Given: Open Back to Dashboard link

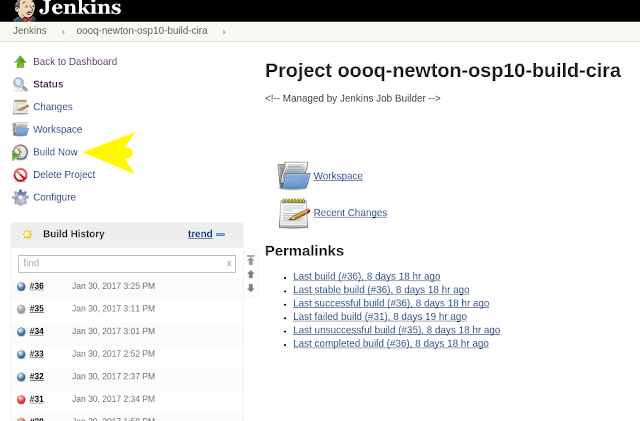Looking at the screenshot, I should [x=75, y=62].
